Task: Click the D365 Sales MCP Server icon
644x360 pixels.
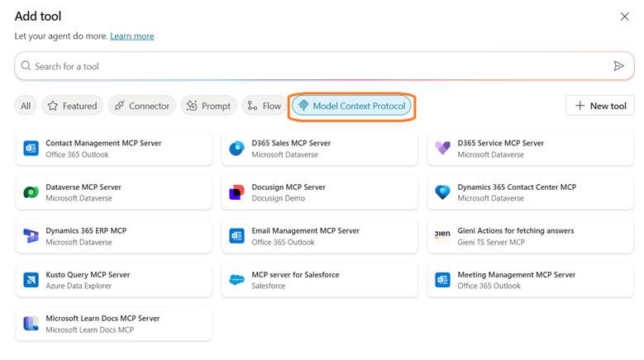Action: click(x=236, y=149)
